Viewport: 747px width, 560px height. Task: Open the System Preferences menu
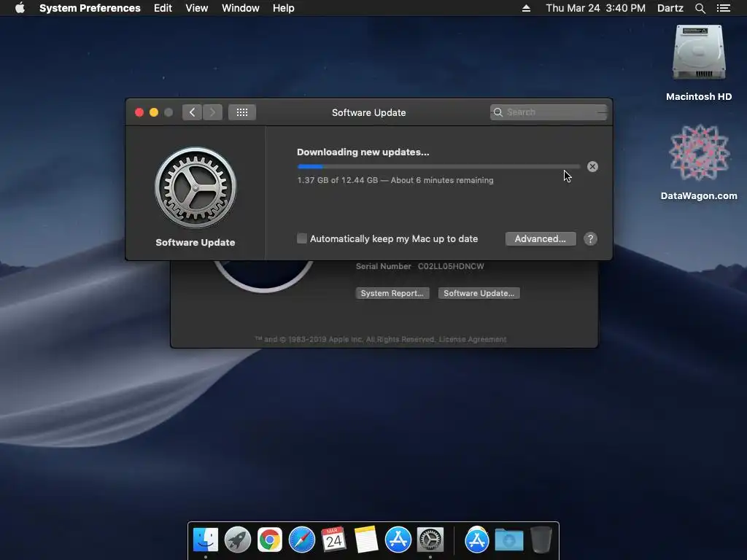90,8
